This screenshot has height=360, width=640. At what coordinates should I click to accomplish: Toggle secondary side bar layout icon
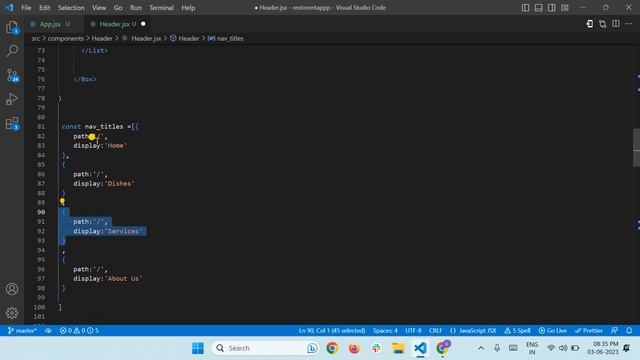click(552, 8)
